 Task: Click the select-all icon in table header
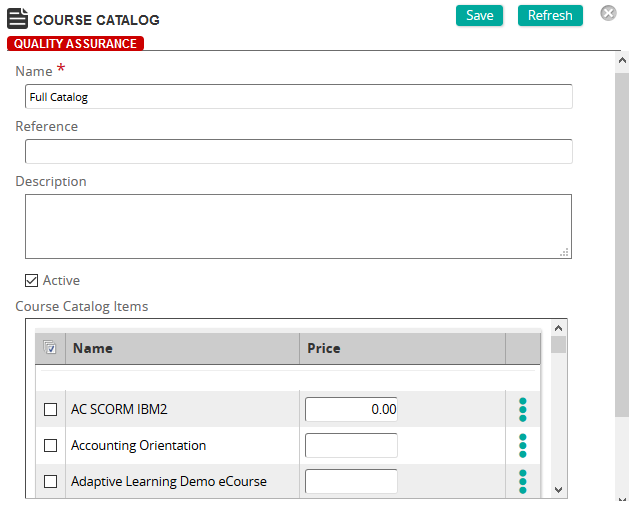(x=50, y=348)
